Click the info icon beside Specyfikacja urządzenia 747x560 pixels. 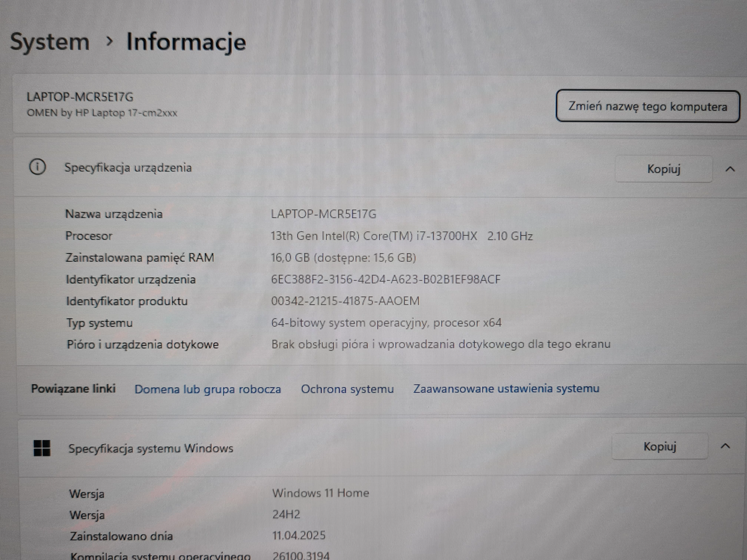point(37,167)
